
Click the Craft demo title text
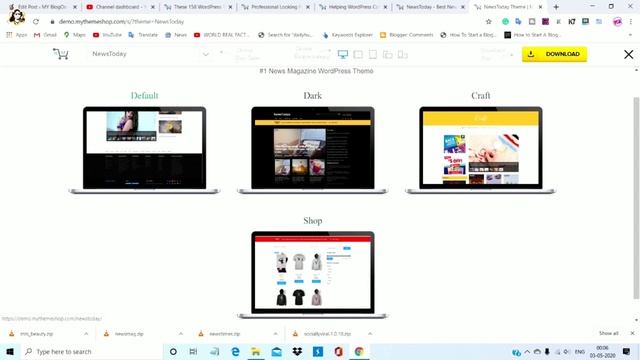(481, 96)
